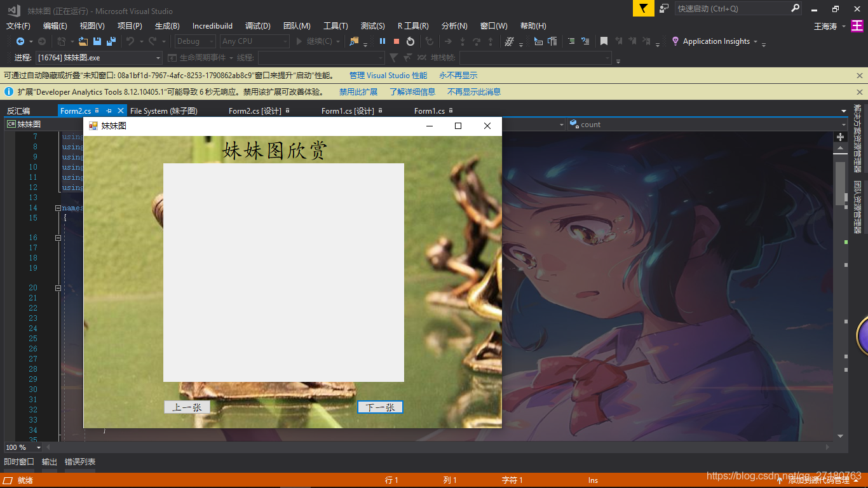The width and height of the screenshot is (868, 488).
Task: Click the Step Into icon
Action: point(463,41)
